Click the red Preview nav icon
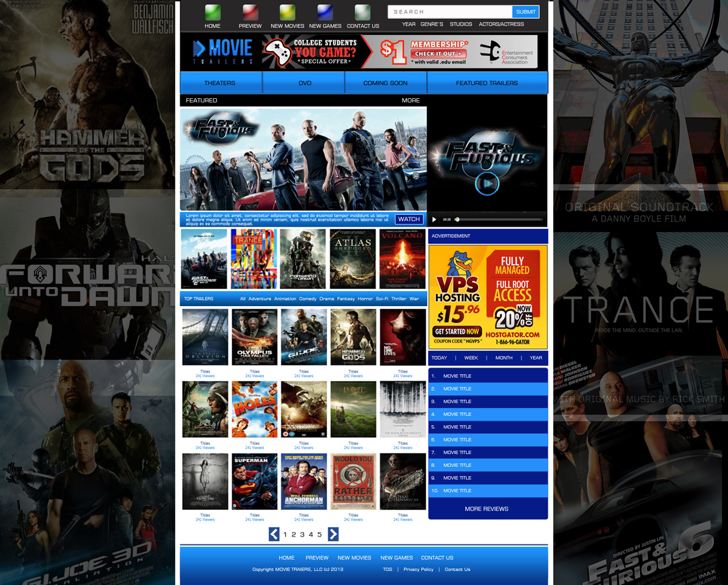Screen dimensions: 728x585 point(251,12)
